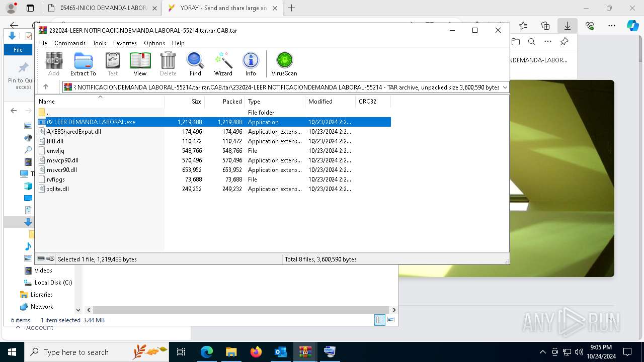Viewport: 644px width, 362px height.
Task: Select Local Disk (C:) in Explorer
Action: tap(53, 283)
